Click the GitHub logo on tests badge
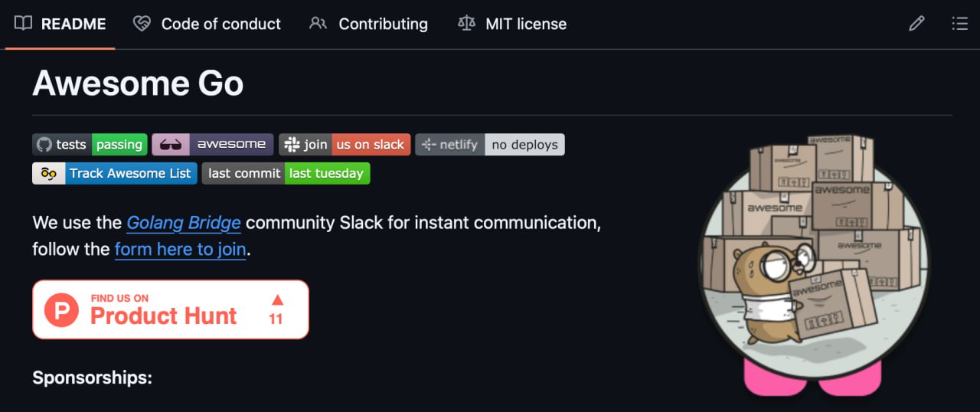The image size is (980, 412). (x=44, y=145)
